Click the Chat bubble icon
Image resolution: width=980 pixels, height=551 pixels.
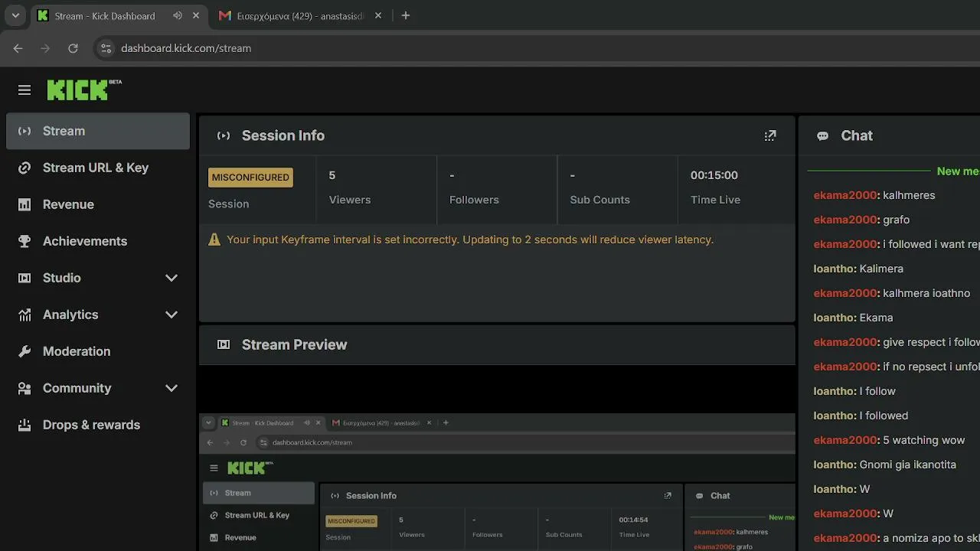click(x=822, y=136)
